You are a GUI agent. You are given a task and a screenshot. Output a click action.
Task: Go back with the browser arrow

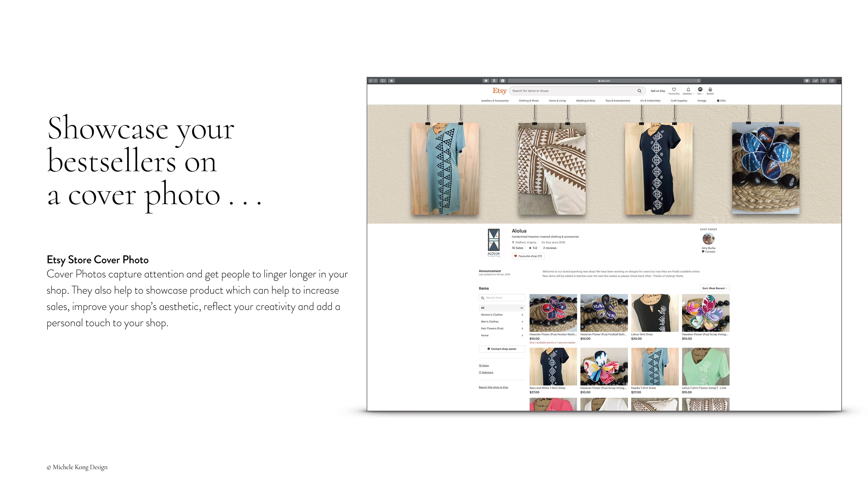[371, 81]
